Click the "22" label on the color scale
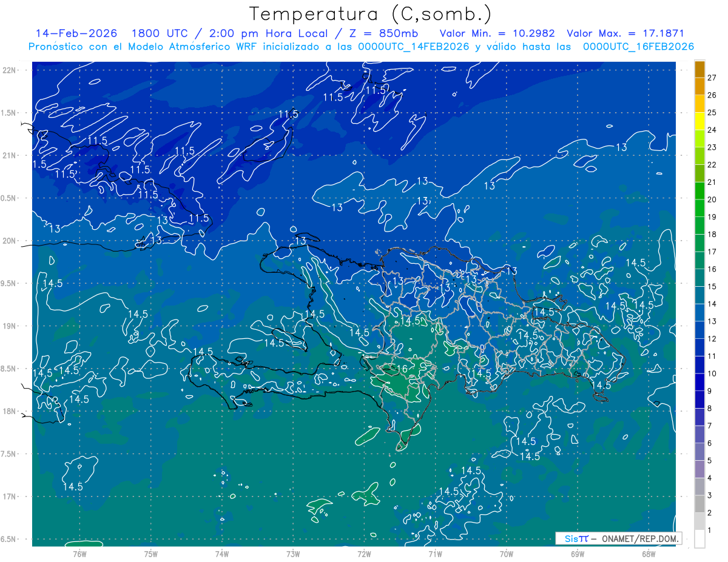Viewport: 728px width, 562px height. [712, 165]
